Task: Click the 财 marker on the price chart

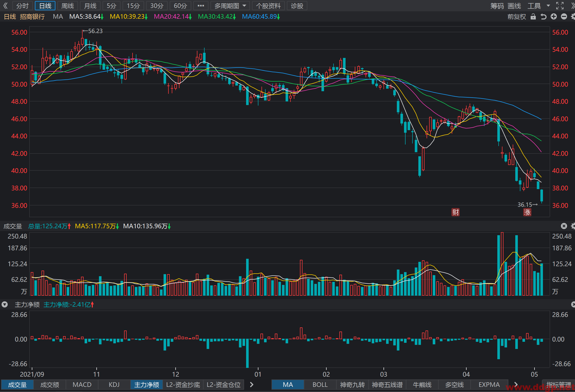Action: 456,212
